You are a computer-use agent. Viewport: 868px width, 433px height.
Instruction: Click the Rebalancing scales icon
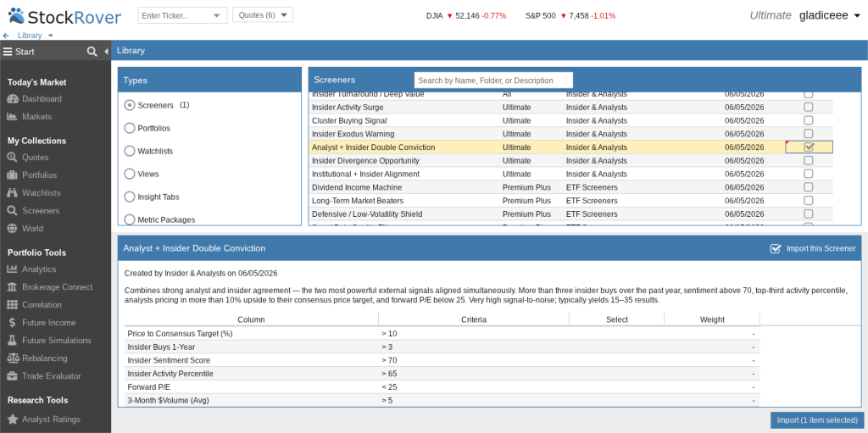(12, 358)
